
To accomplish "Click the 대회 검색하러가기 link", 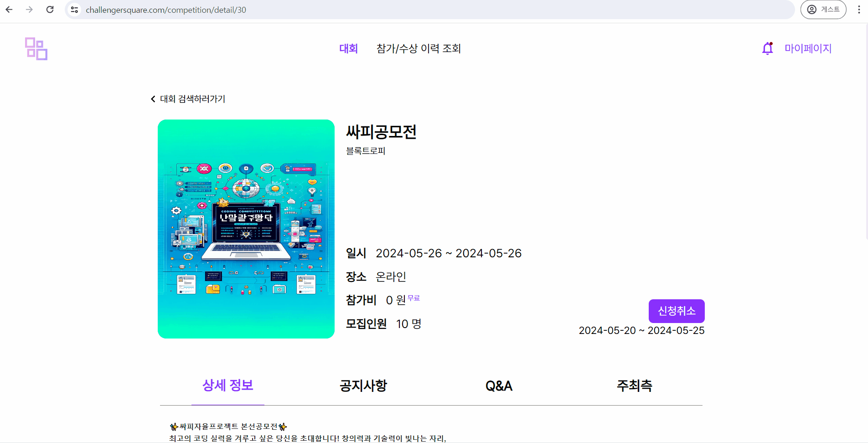I will 192,99.
